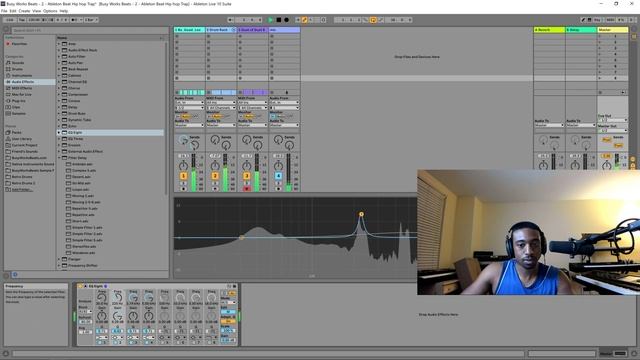Toggle the browser show/hide button
Image resolution: width=640 pixels, height=360 pixels.
click(x=6, y=30)
